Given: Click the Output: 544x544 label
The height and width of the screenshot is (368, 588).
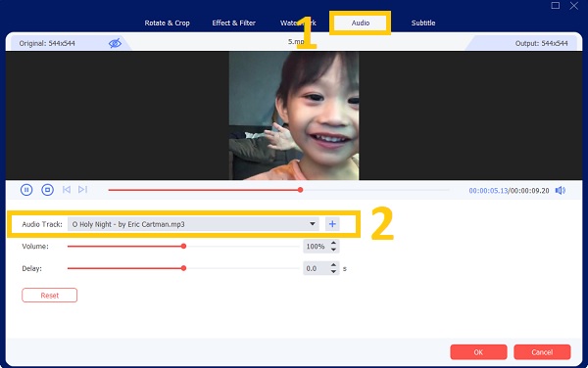Looking at the screenshot, I should 541,43.
